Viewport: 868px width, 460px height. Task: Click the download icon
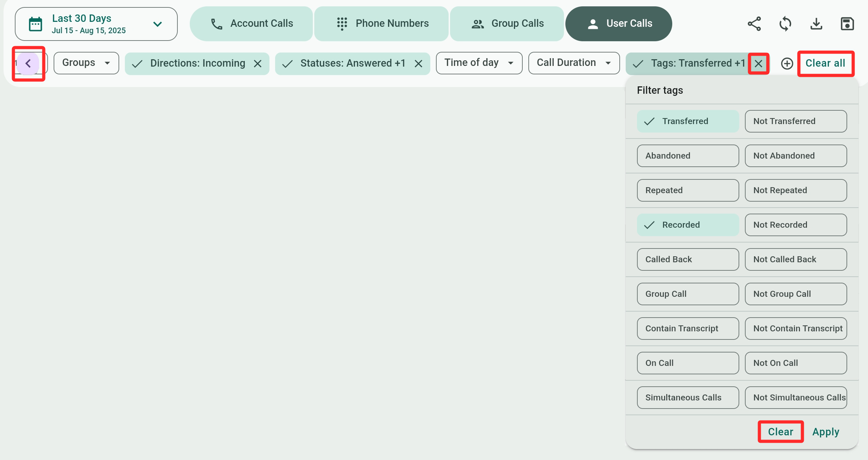pos(816,24)
